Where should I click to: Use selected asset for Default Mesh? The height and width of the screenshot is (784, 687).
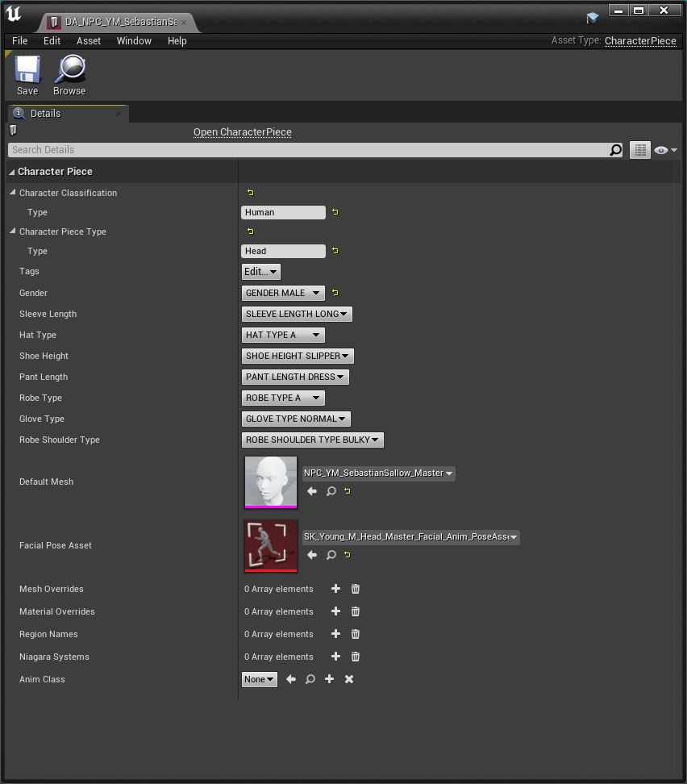click(312, 491)
